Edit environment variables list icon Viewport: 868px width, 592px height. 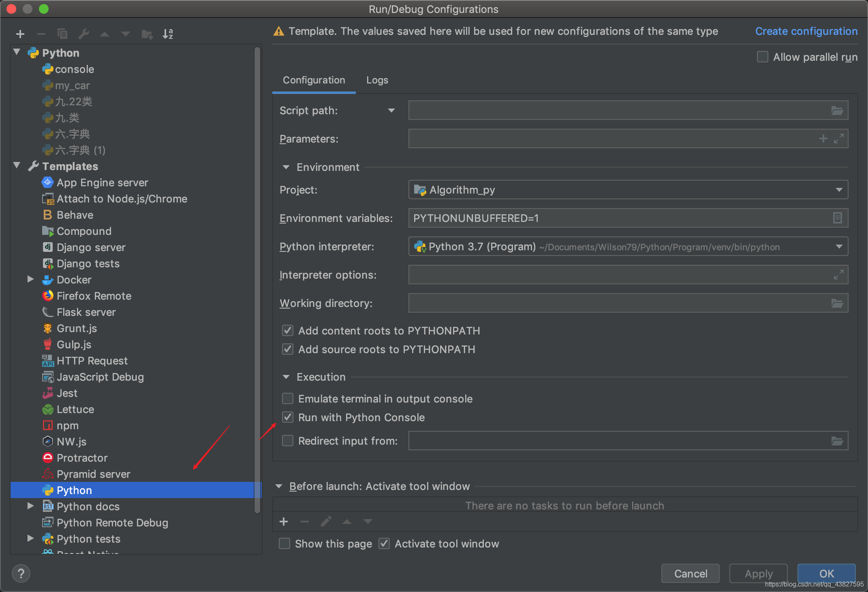(838, 218)
